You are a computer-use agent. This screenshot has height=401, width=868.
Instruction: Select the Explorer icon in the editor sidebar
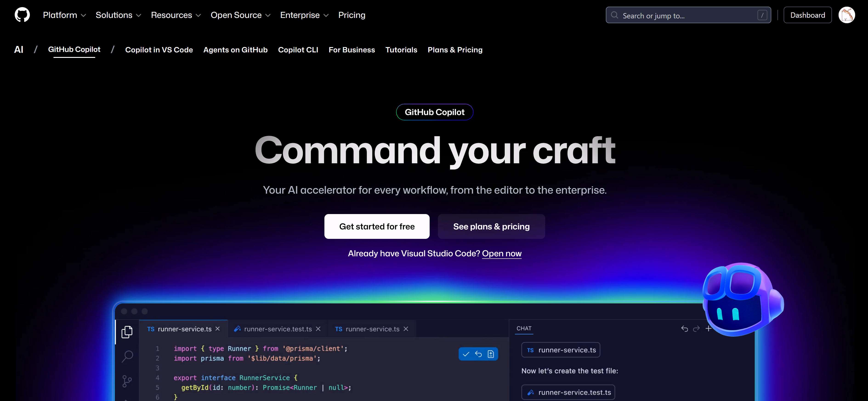coord(127,332)
